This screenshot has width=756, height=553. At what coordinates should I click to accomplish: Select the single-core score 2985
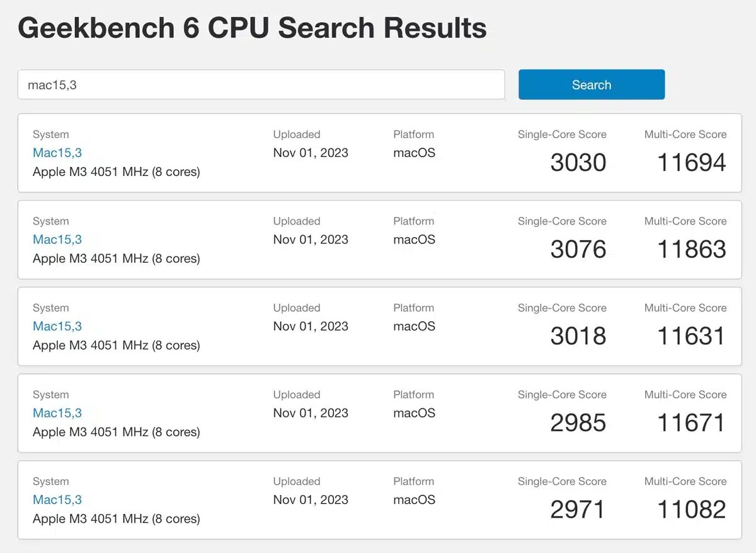[x=578, y=423]
